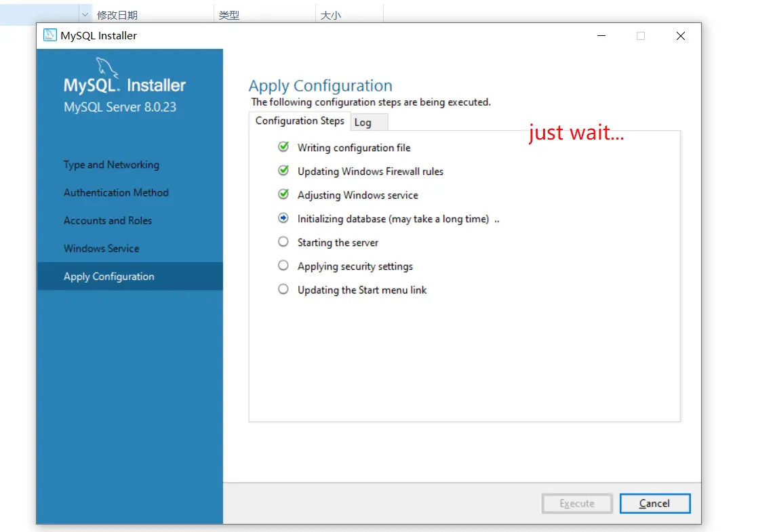This screenshot has height=532, width=775.
Task: Click the Updating Windows Firewall rules text
Action: click(x=370, y=171)
